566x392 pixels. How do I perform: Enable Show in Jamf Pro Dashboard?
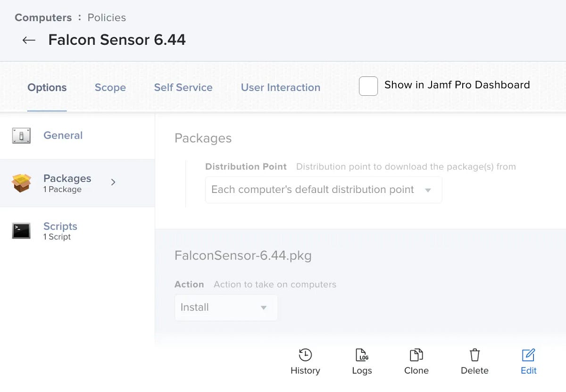click(368, 86)
